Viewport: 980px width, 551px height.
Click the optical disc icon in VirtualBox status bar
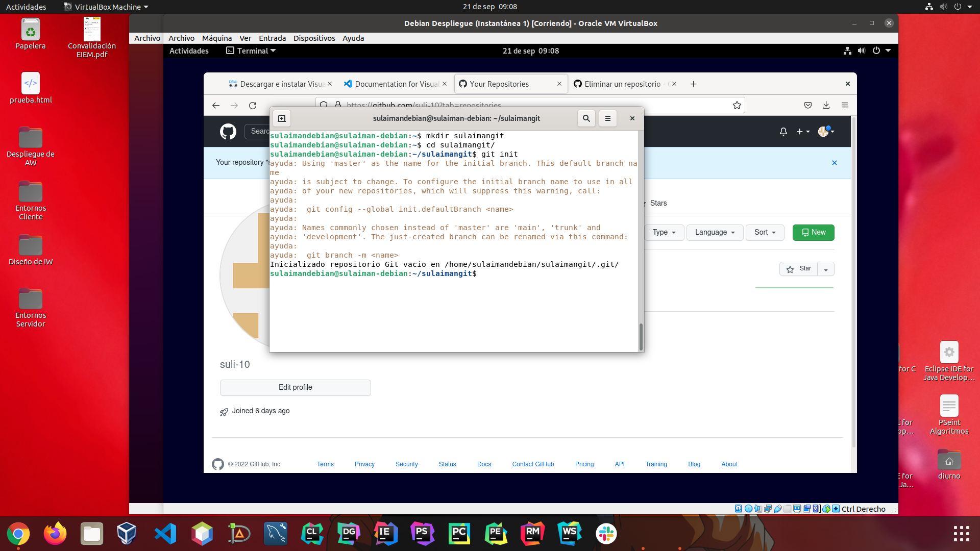748,509
